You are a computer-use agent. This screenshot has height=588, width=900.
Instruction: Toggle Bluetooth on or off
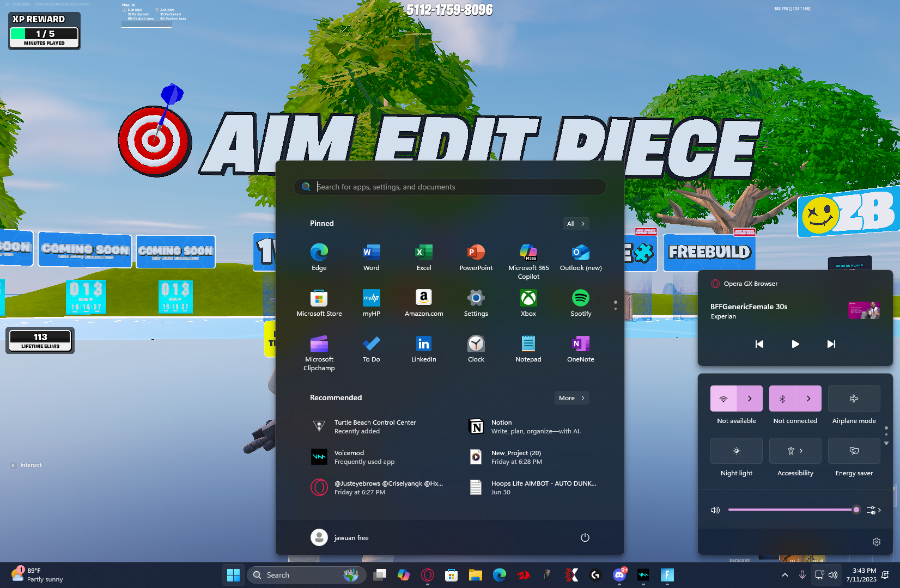coord(782,399)
